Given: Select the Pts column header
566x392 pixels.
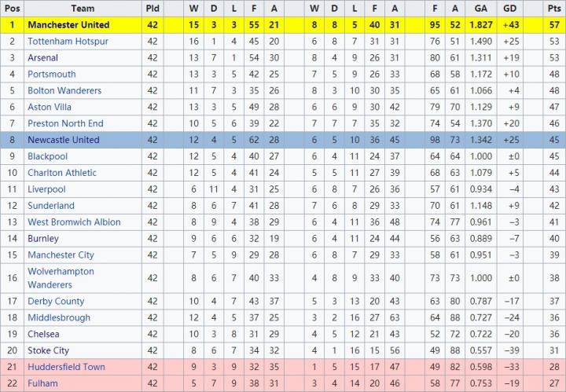Looking at the screenshot, I should tap(554, 9).
